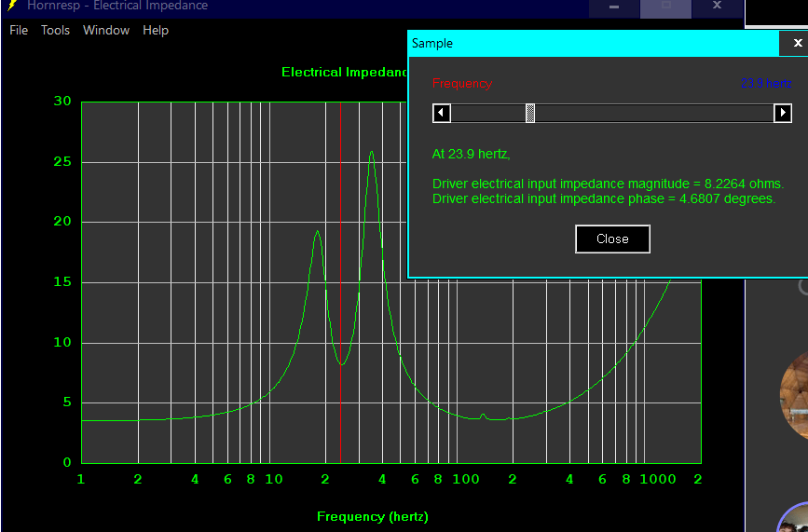The height and width of the screenshot is (532, 808).
Task: Click the blue 23.9 hertz value
Action: point(766,84)
